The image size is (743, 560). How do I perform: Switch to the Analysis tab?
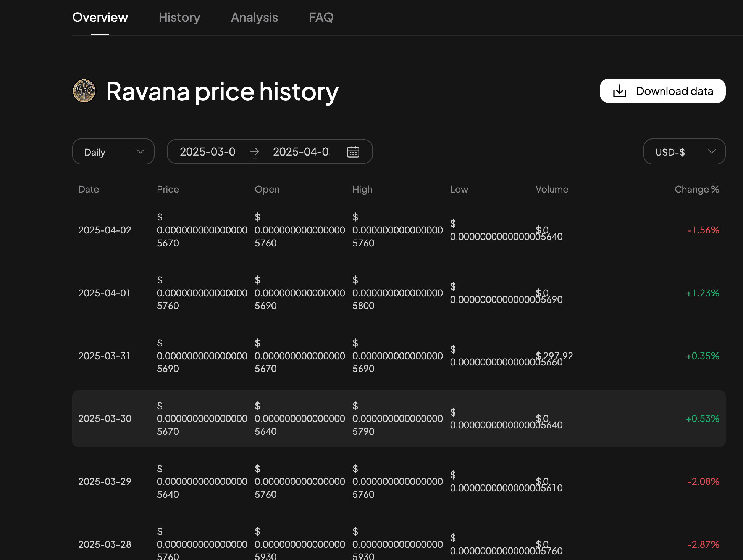tap(254, 17)
